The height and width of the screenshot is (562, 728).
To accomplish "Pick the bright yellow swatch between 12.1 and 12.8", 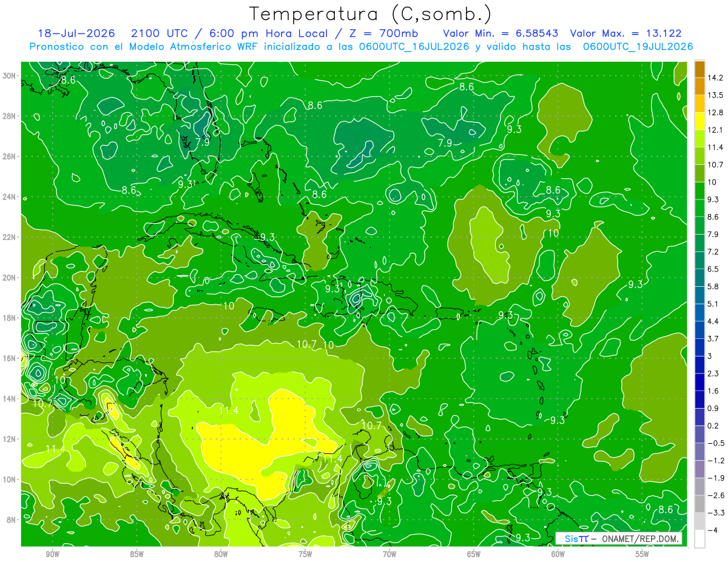I will coord(699,121).
